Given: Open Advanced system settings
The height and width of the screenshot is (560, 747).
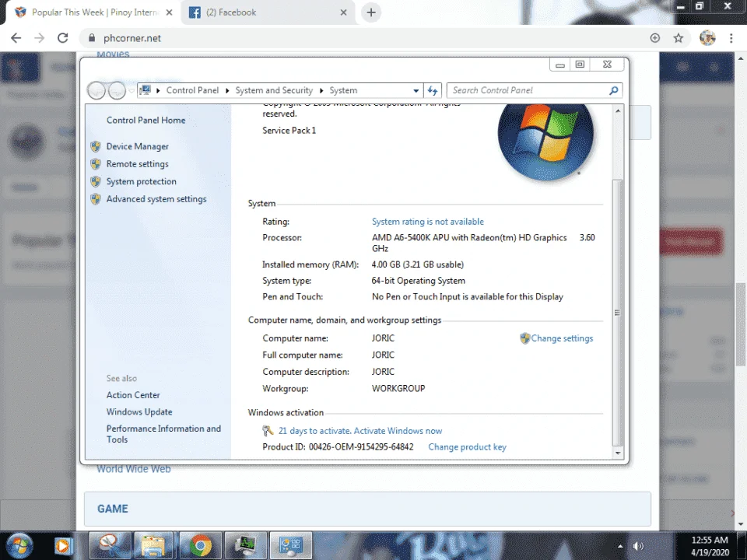Looking at the screenshot, I should [156, 199].
